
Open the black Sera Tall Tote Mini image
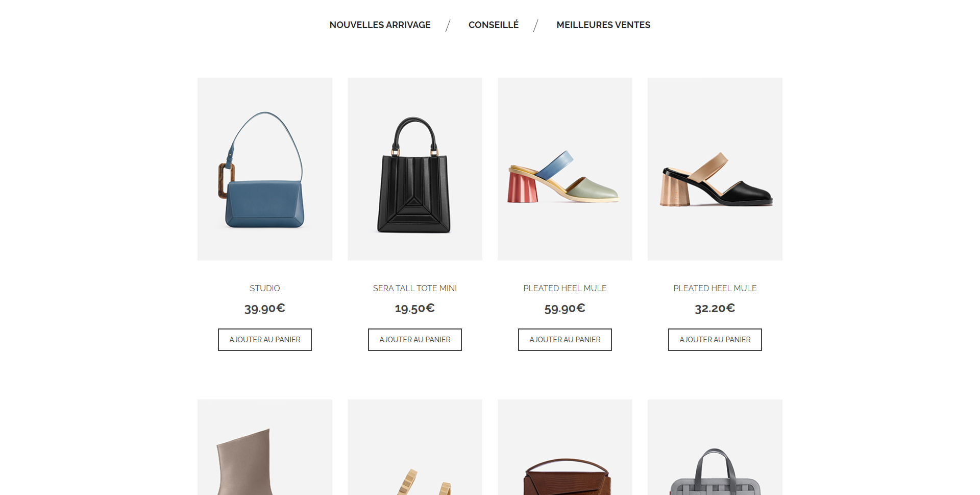tap(415, 169)
